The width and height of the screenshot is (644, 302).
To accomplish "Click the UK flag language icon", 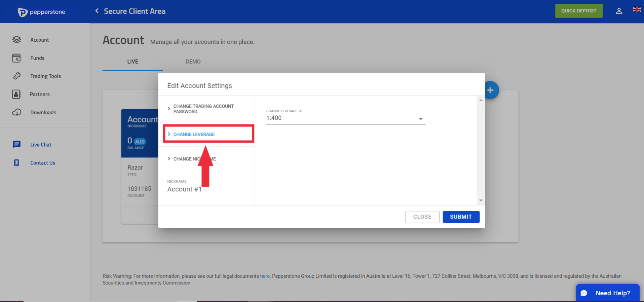I will [x=636, y=10].
